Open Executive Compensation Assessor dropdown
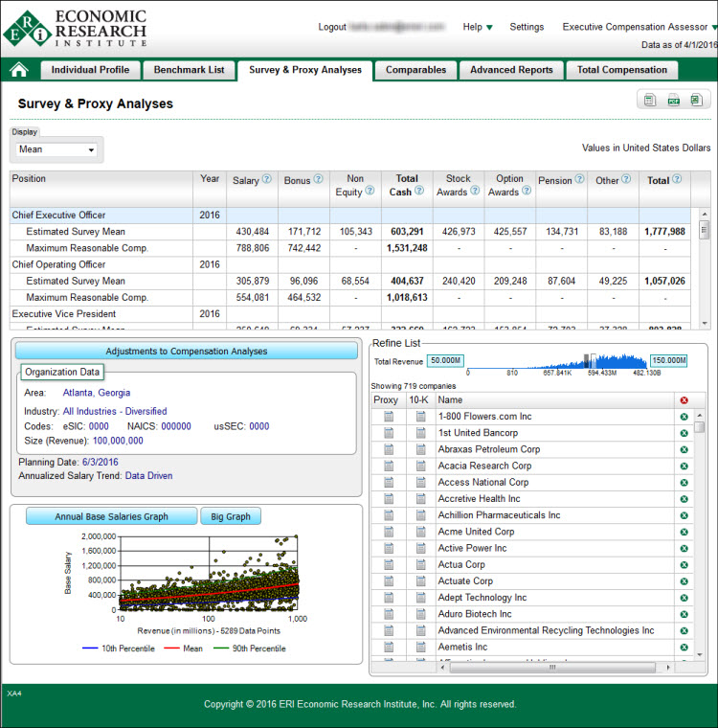 point(639,27)
